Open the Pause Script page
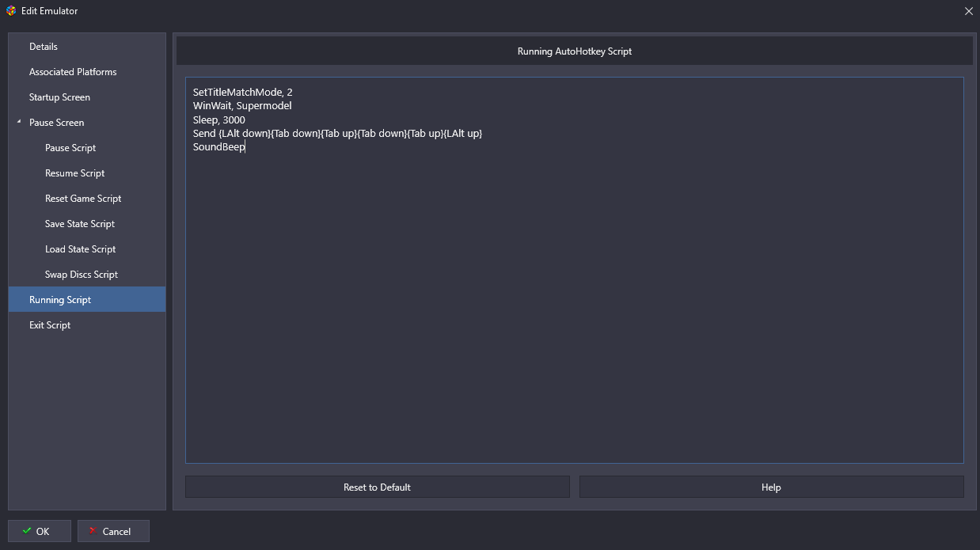 87,148
